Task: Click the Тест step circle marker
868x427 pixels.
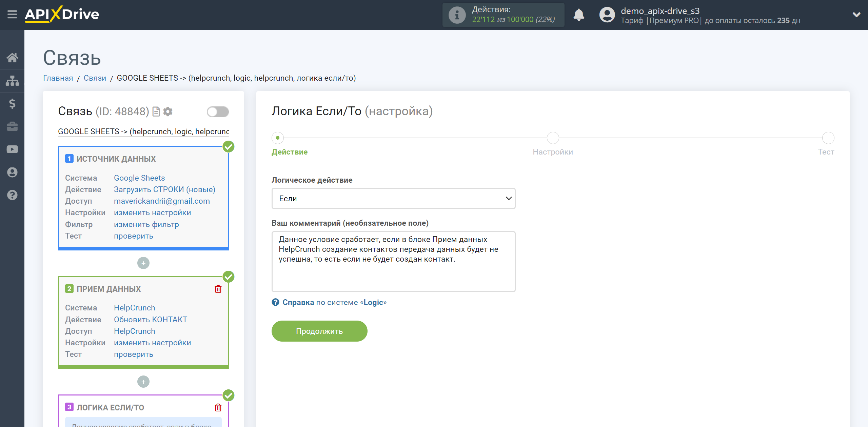Action: point(828,138)
